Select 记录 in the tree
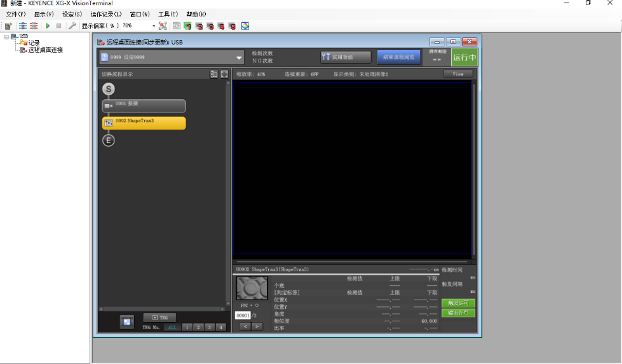Screen dimensions: 622x364 click(34, 43)
